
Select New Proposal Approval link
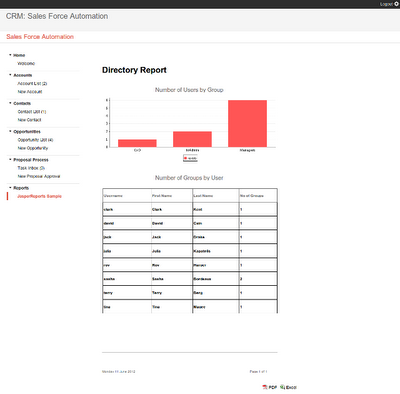[39, 176]
